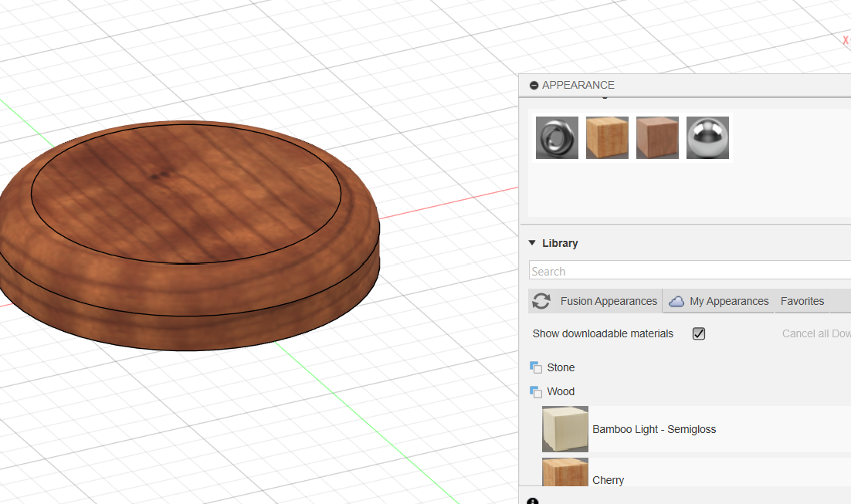Click the top face of the wooden disc model
Viewport: 851px width, 504px height.
coord(186,194)
